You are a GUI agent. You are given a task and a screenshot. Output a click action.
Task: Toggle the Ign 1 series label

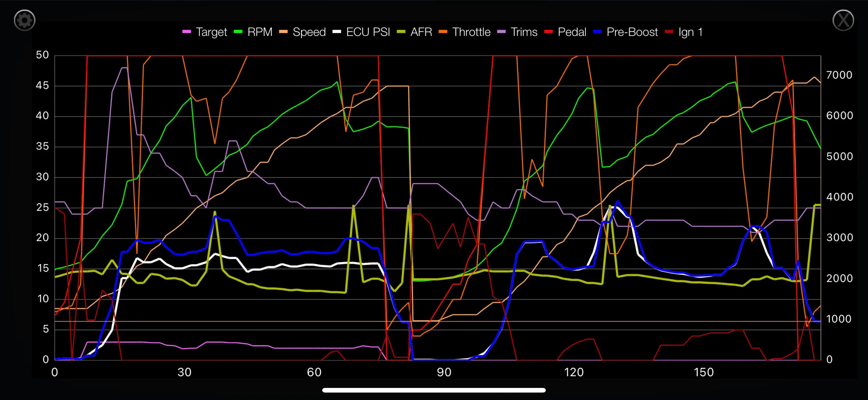(690, 32)
